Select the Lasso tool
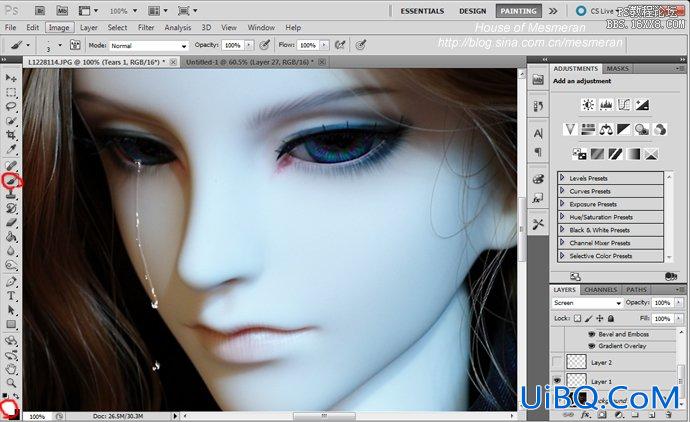690x422 pixels. pos(11,106)
